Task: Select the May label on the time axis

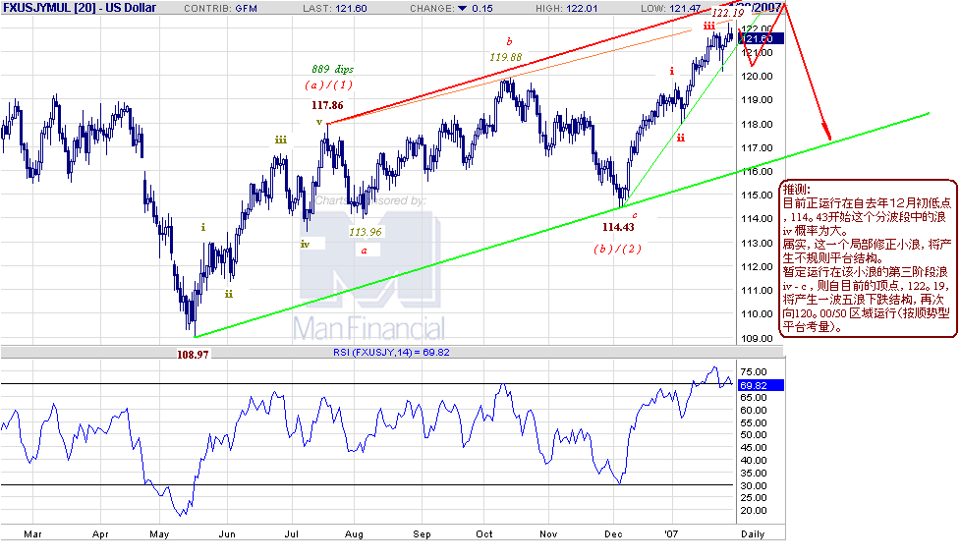Action: click(x=159, y=534)
